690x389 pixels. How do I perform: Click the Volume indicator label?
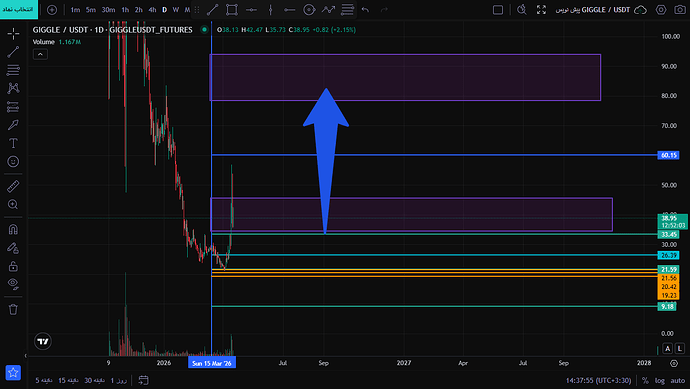(x=44, y=42)
